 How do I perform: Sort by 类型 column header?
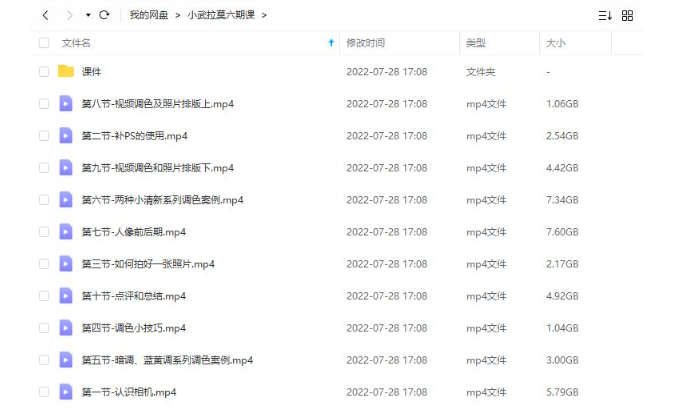point(476,43)
